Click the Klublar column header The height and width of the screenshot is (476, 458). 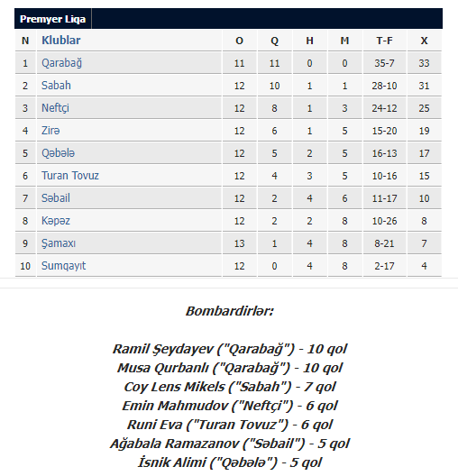coord(61,41)
